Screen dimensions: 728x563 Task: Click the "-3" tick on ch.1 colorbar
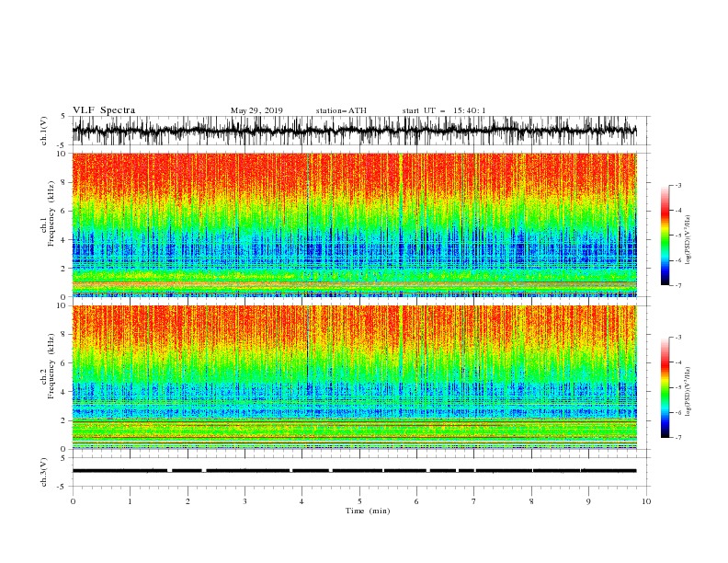(678, 185)
